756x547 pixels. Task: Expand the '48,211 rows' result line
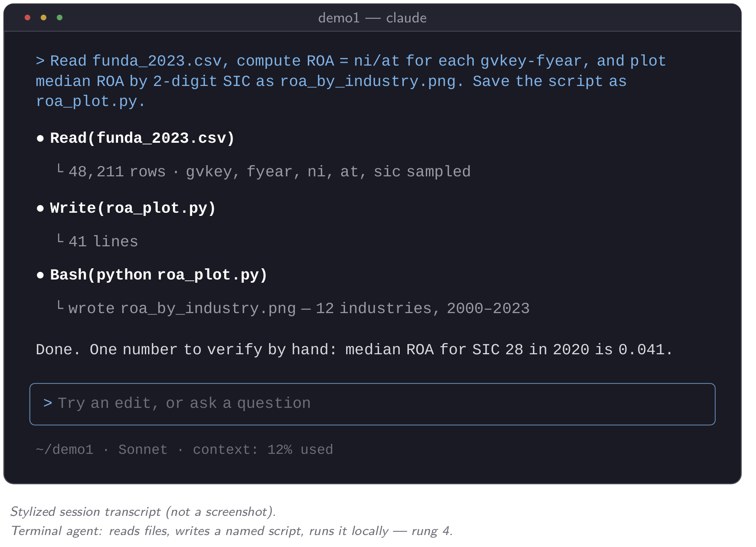pos(264,172)
